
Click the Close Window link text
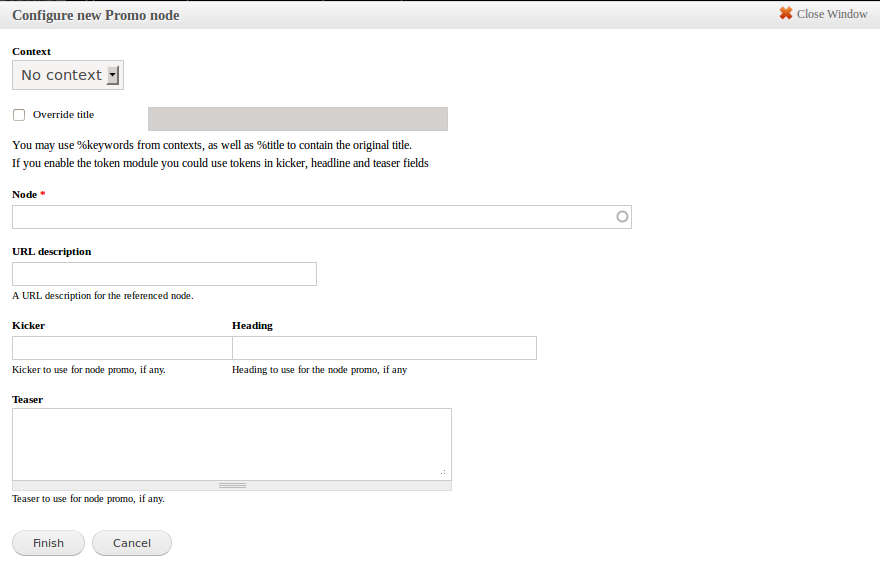pyautogui.click(x=832, y=14)
